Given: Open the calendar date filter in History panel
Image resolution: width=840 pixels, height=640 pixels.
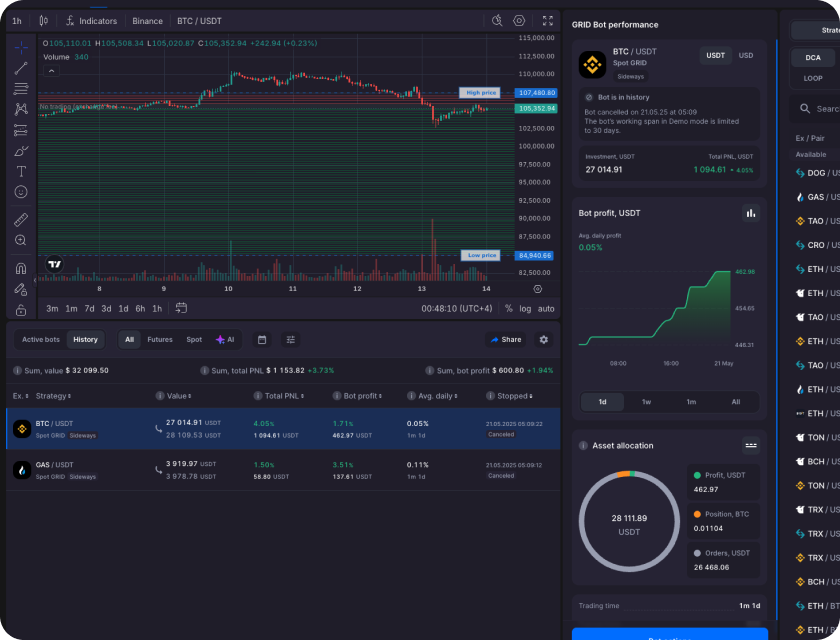Looking at the screenshot, I should click(x=262, y=340).
